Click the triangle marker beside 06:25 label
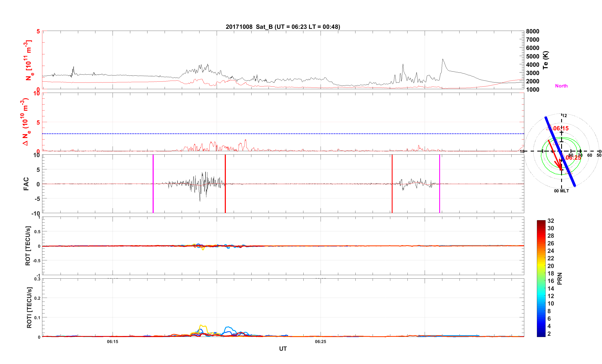Image resolution: width=602 pixels, height=364 pixels. 562,158
